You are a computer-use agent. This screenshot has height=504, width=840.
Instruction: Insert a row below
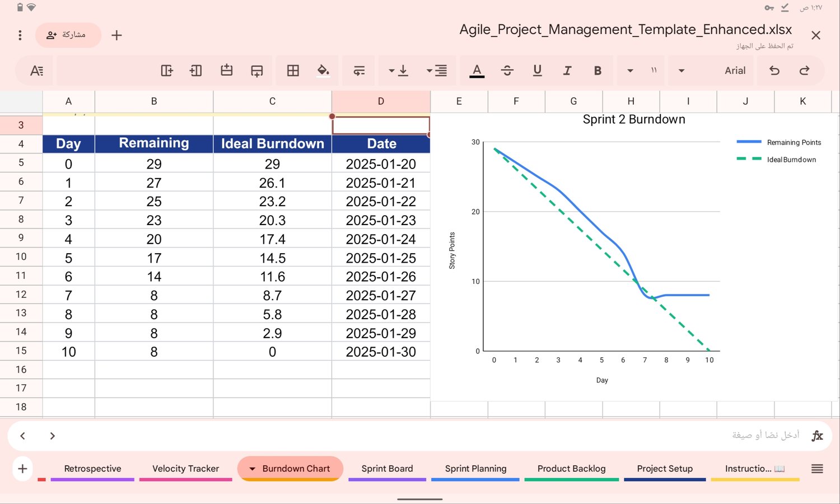point(256,71)
